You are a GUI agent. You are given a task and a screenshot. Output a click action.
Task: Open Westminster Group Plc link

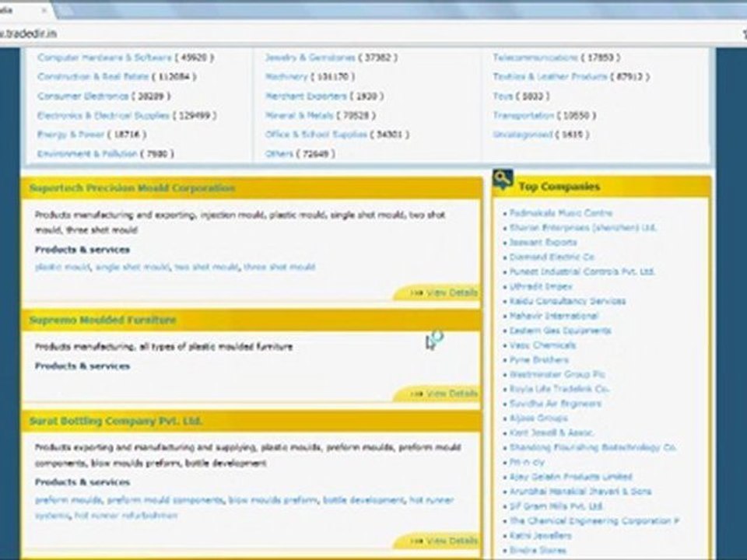pyautogui.click(x=557, y=375)
